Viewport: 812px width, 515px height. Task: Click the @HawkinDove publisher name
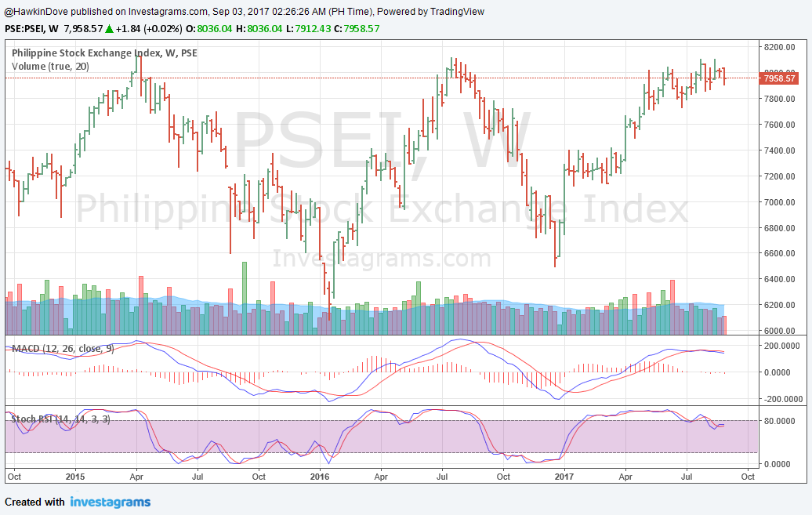[38, 11]
